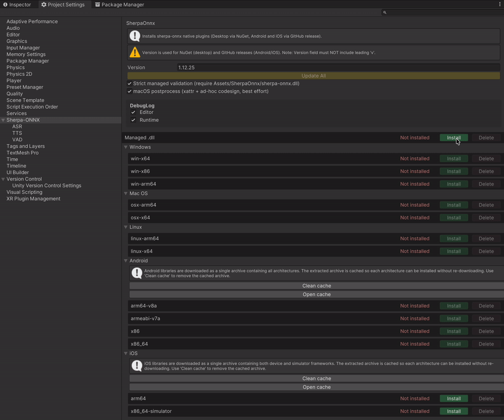Open Script Execution Order settings

[x=32, y=107]
